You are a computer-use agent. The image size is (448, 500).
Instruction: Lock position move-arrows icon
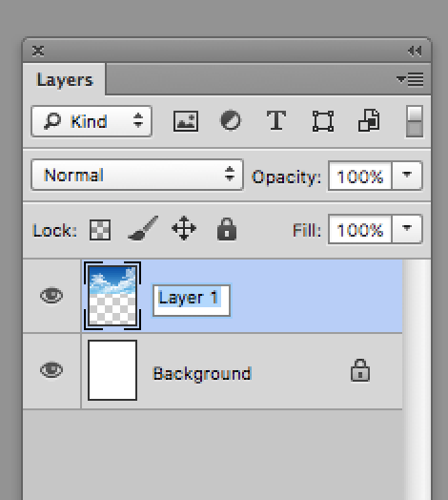click(x=184, y=228)
